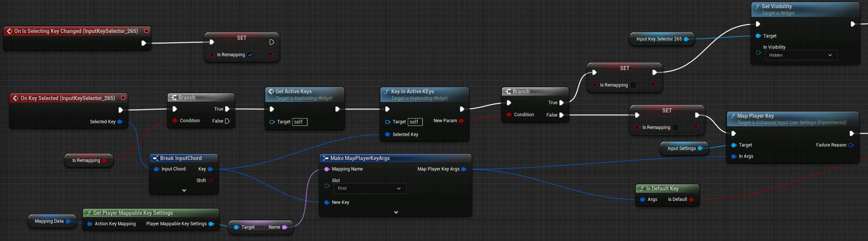Select the Input Key Selector 265 variable node
The width and height of the screenshot is (868, 241).
(x=659, y=39)
